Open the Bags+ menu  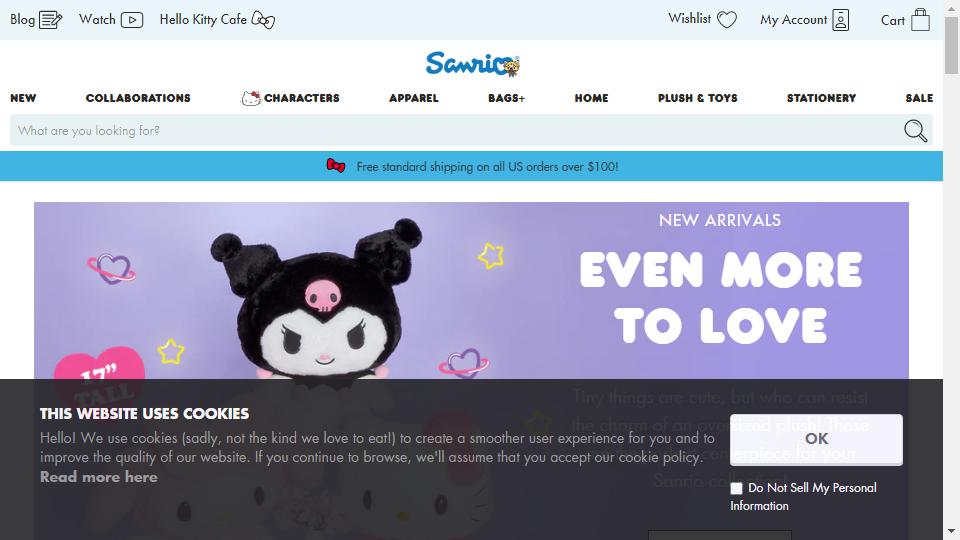[x=506, y=98]
